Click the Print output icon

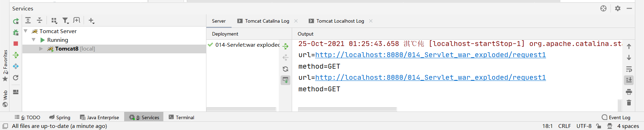click(629, 92)
